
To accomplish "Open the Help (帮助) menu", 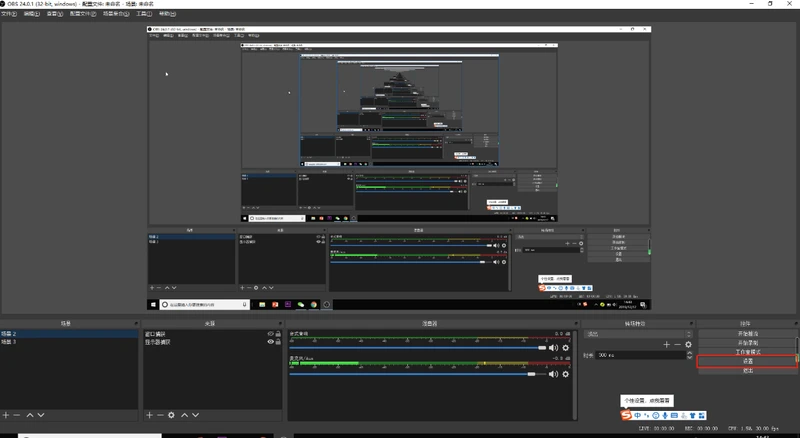I will point(167,14).
